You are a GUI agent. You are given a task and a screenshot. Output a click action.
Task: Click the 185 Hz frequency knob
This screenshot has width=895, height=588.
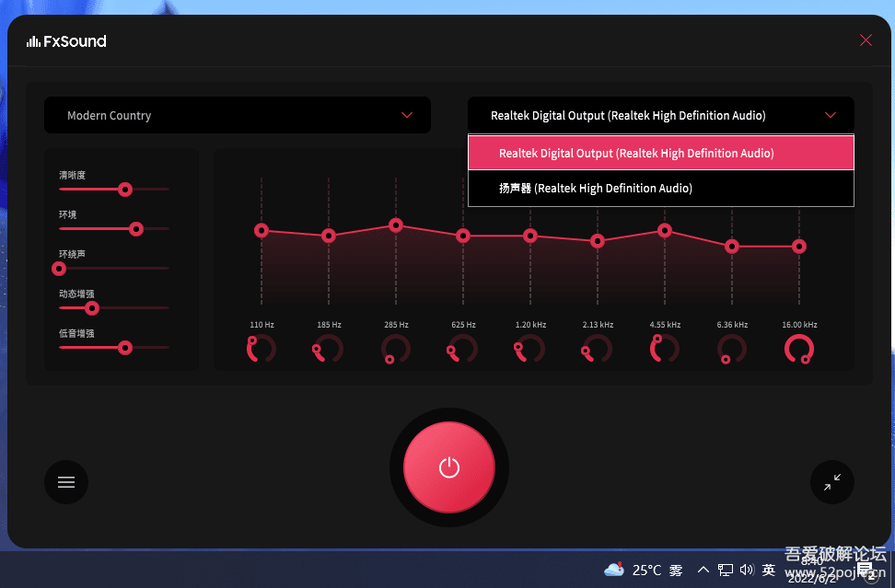(329, 349)
